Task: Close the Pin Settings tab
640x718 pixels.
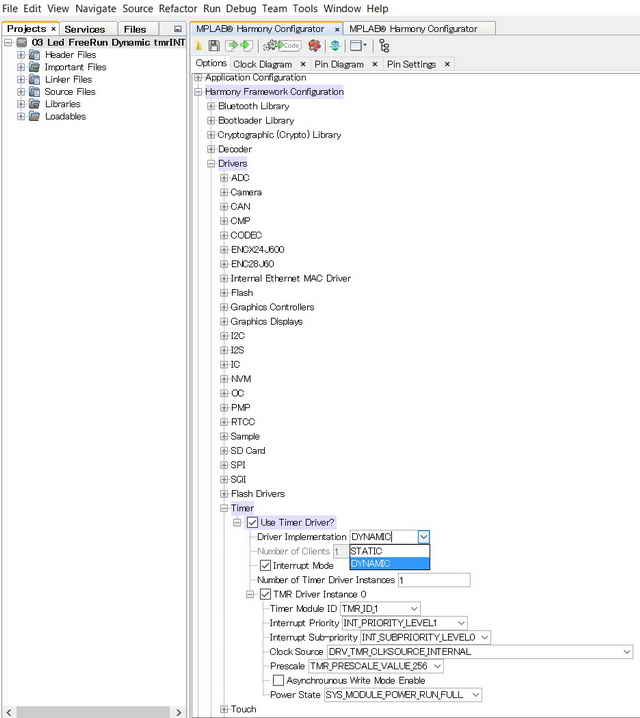Action: coord(447,65)
